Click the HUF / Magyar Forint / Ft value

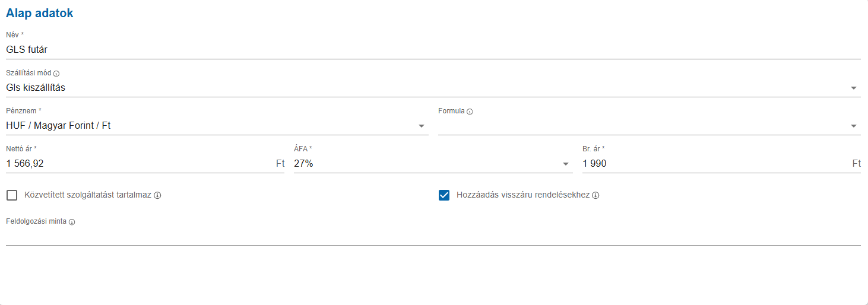pos(58,126)
